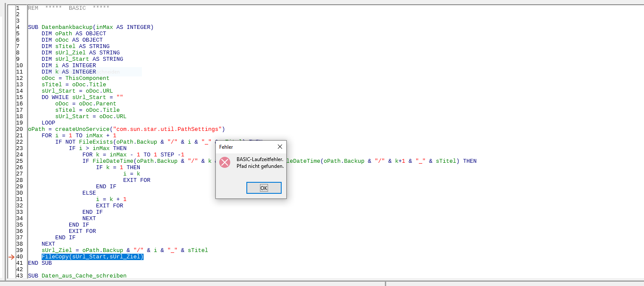Click the 'REM ***** BASIC *****' comment line
This screenshot has height=286, width=644.
tap(68, 8)
